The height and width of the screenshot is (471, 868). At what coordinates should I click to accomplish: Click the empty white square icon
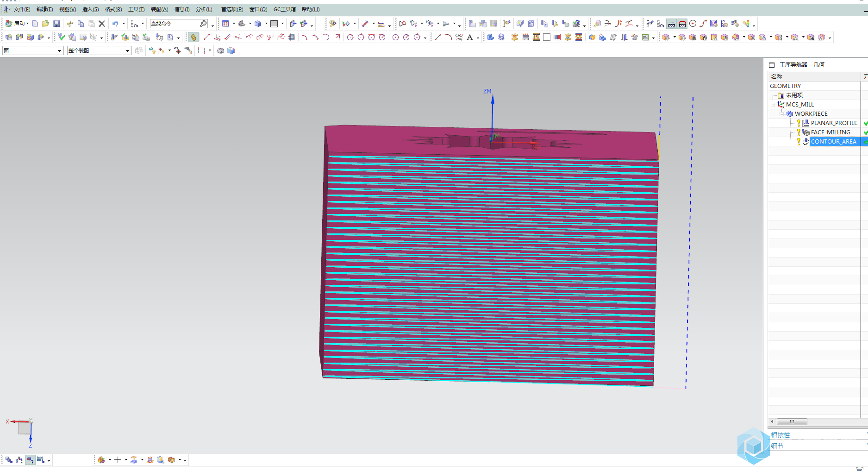(x=547, y=37)
